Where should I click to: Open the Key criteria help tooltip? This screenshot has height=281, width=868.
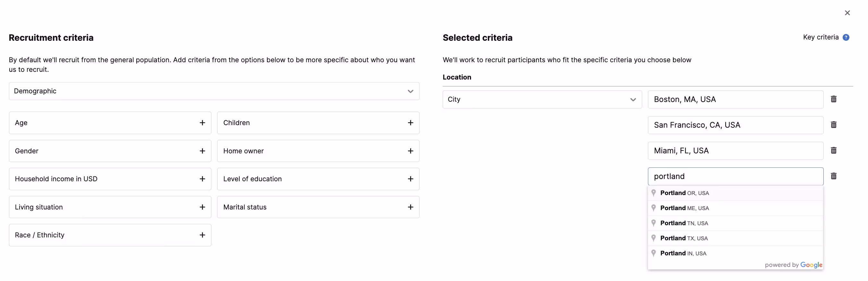click(846, 38)
